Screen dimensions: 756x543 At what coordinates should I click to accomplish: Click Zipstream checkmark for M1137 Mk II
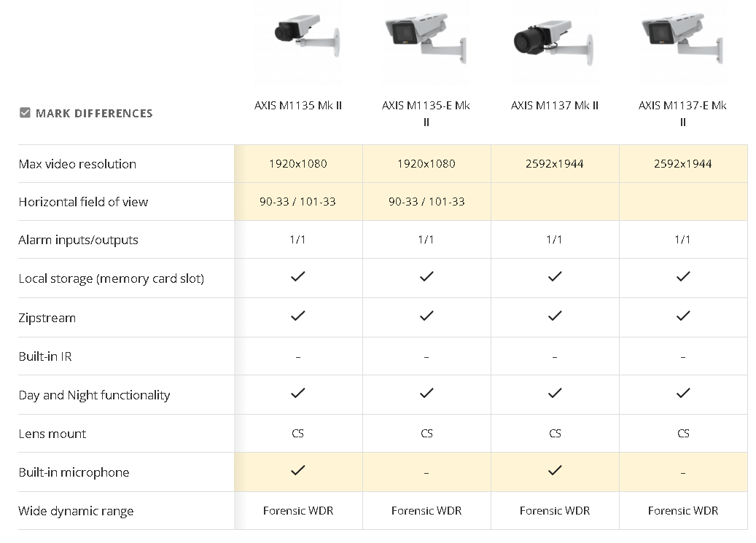[x=555, y=316]
